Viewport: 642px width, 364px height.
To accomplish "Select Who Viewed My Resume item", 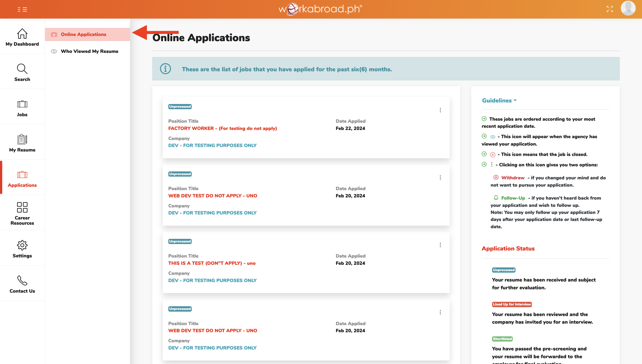I will pyautogui.click(x=90, y=51).
